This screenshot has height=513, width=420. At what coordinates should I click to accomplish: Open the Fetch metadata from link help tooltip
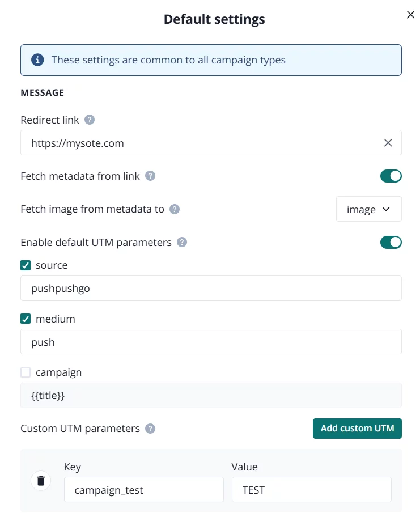150,176
